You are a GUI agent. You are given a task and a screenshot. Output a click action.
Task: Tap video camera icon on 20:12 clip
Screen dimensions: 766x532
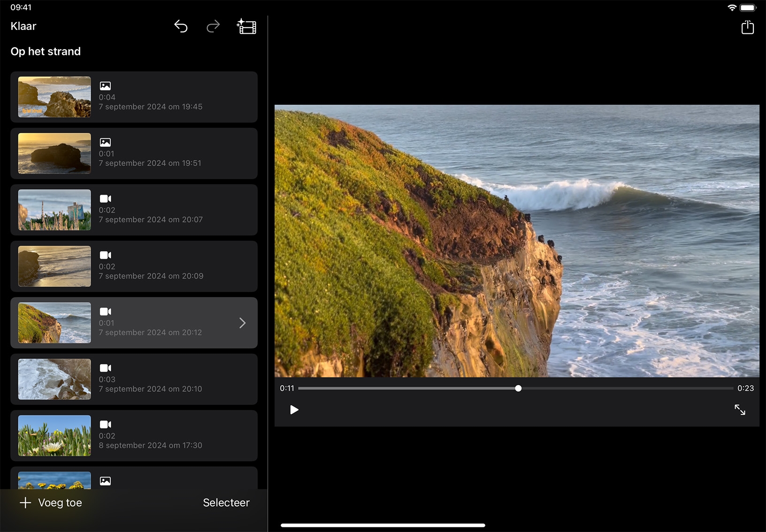106,312
